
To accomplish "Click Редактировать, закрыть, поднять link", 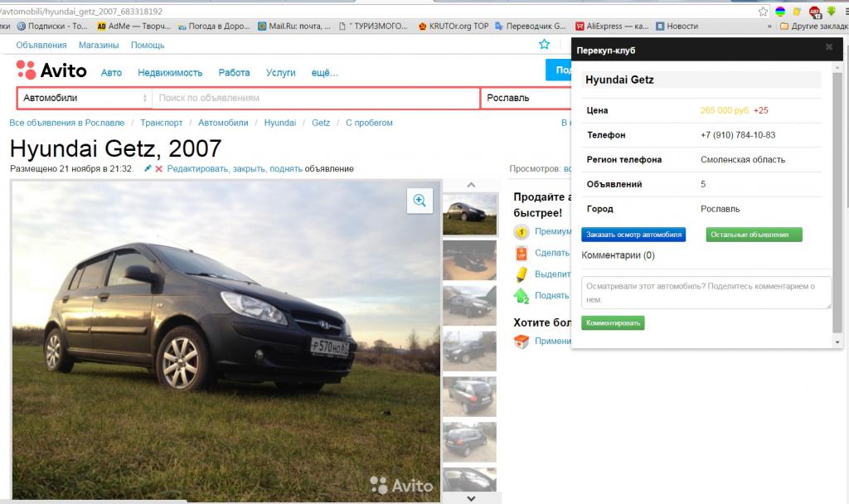I will point(235,169).
